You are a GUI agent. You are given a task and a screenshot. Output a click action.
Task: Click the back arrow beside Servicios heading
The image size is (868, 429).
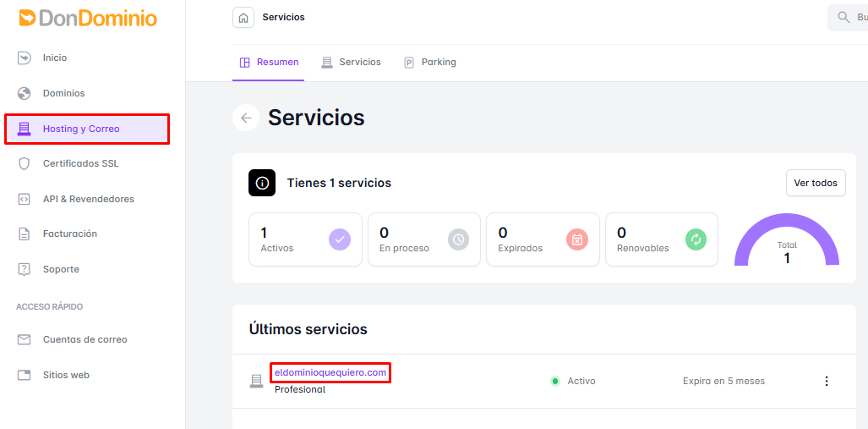point(246,118)
